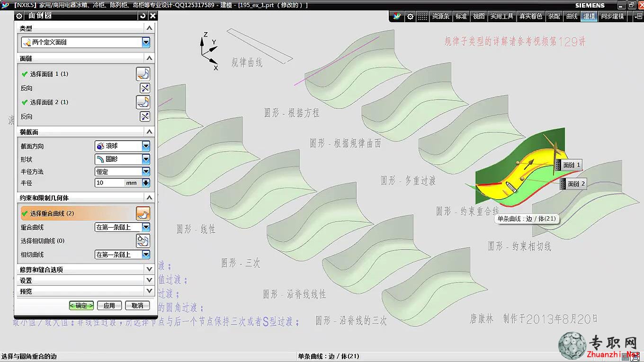
Task: Open the 标准 tab
Action: click(x=461, y=16)
